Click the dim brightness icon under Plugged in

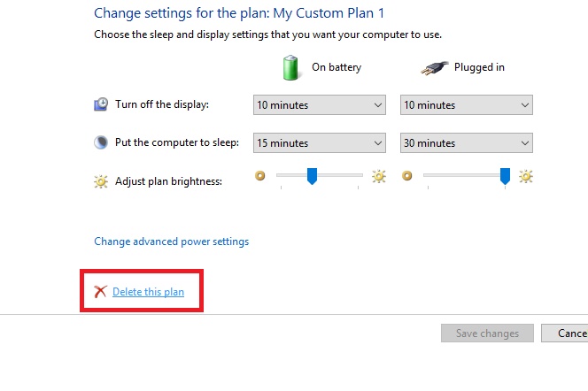click(x=406, y=175)
